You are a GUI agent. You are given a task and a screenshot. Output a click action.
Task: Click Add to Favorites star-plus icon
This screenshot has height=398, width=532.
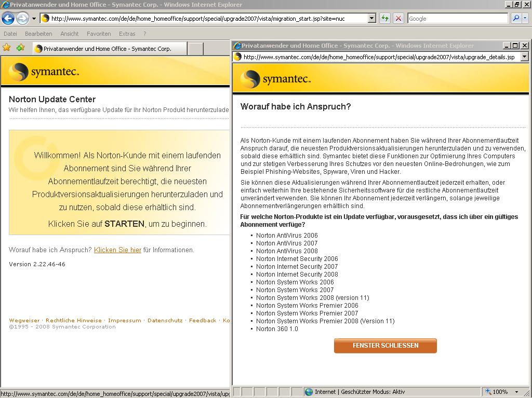(20, 47)
